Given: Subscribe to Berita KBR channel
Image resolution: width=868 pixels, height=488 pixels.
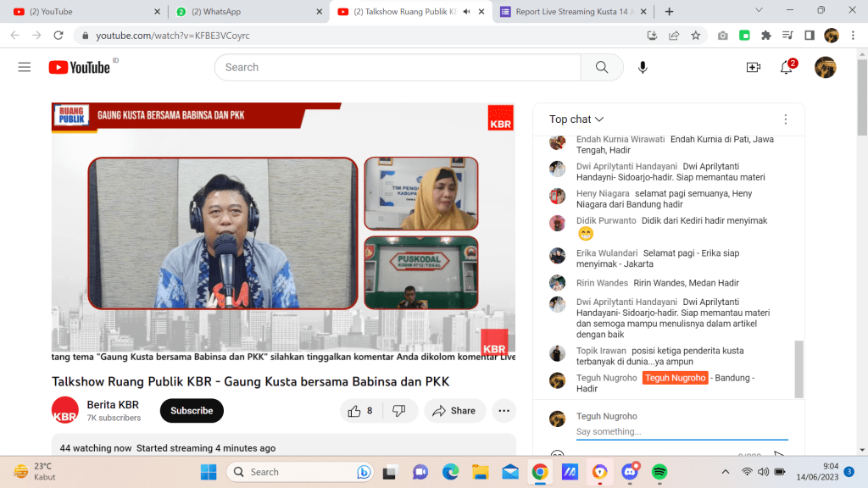Looking at the screenshot, I should (x=192, y=411).
